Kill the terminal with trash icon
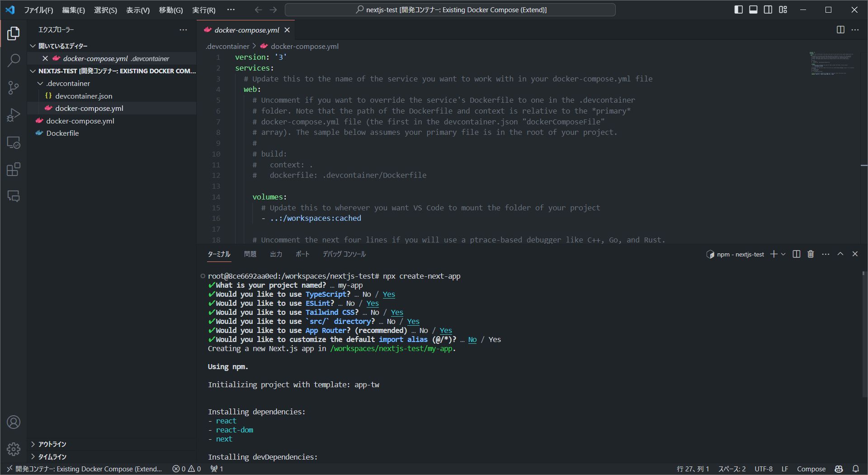 (811, 254)
